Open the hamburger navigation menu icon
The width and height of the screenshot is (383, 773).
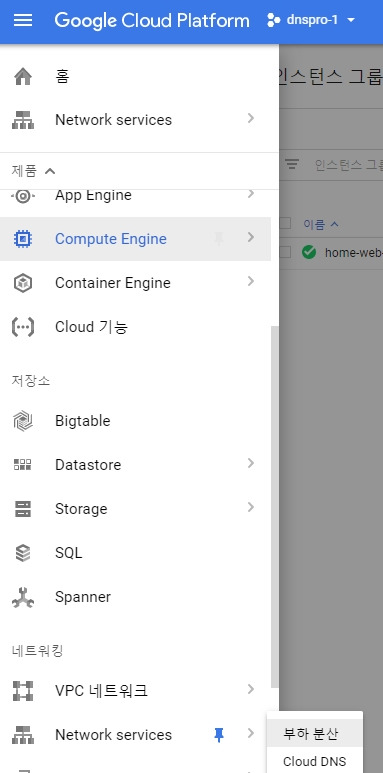click(23, 21)
